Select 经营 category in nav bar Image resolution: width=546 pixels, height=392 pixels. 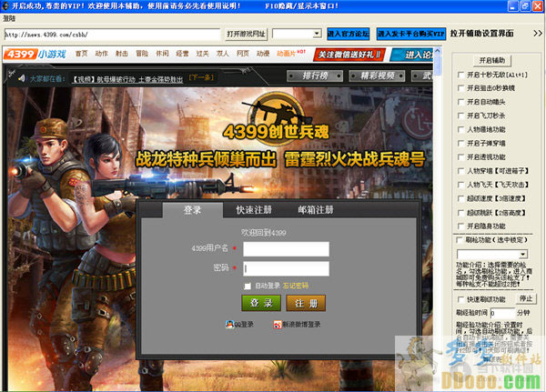coord(182,54)
